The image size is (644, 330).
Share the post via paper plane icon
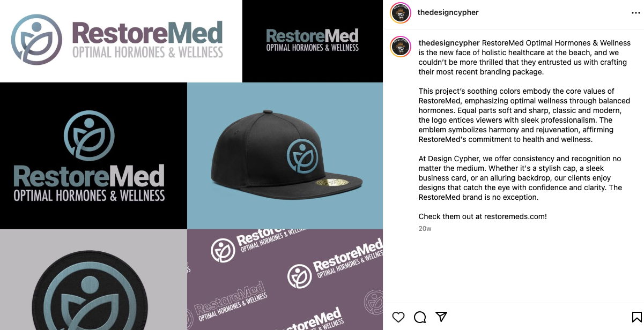(441, 317)
